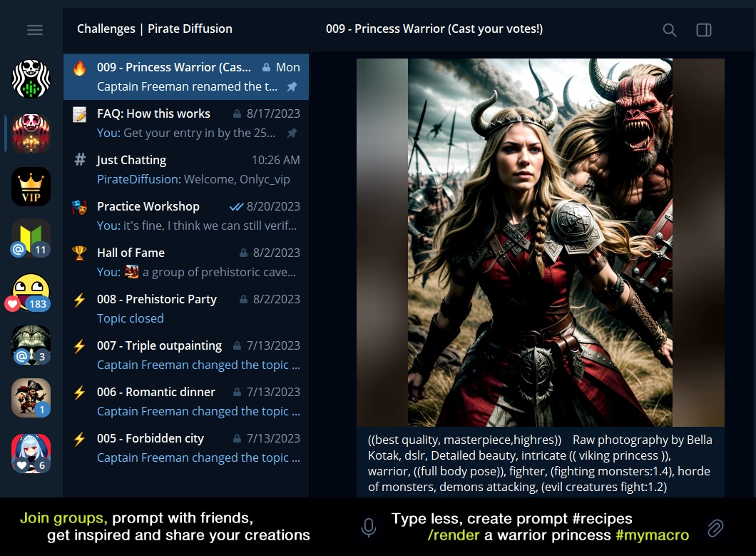Click the small thumbnail in Hall of Fame preview
The height and width of the screenshot is (556, 756).
pyautogui.click(x=132, y=272)
